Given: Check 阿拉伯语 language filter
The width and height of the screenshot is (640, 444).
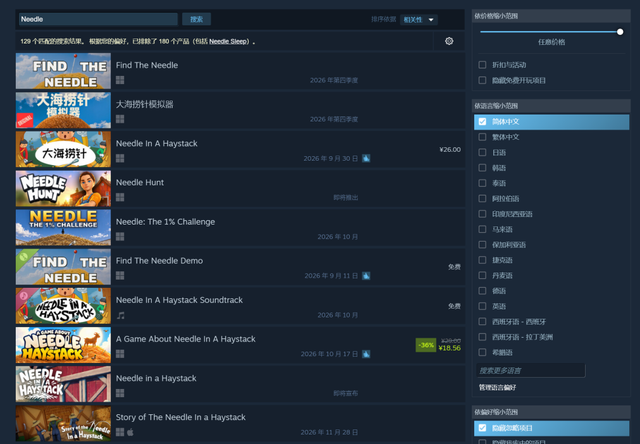Looking at the screenshot, I should pyautogui.click(x=482, y=198).
